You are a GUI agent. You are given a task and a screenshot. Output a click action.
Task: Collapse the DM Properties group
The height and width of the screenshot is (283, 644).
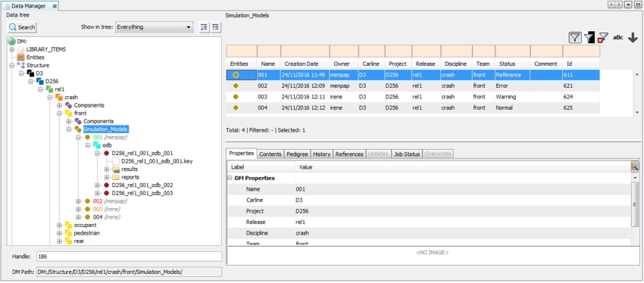pos(229,178)
